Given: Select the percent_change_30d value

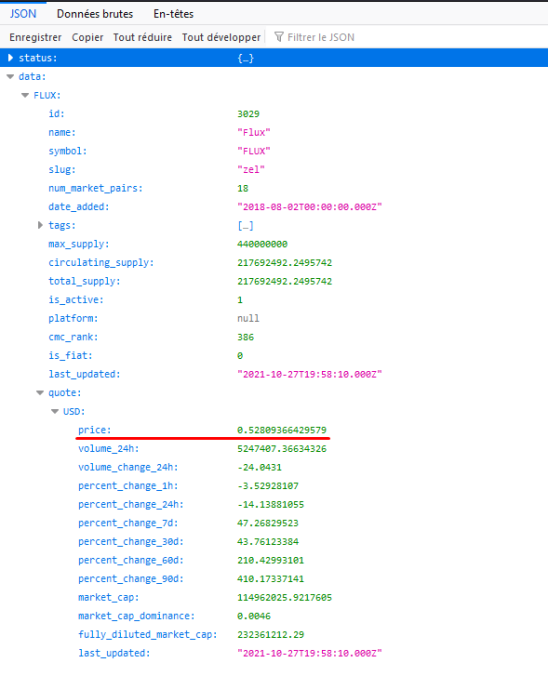Looking at the screenshot, I should click(268, 541).
